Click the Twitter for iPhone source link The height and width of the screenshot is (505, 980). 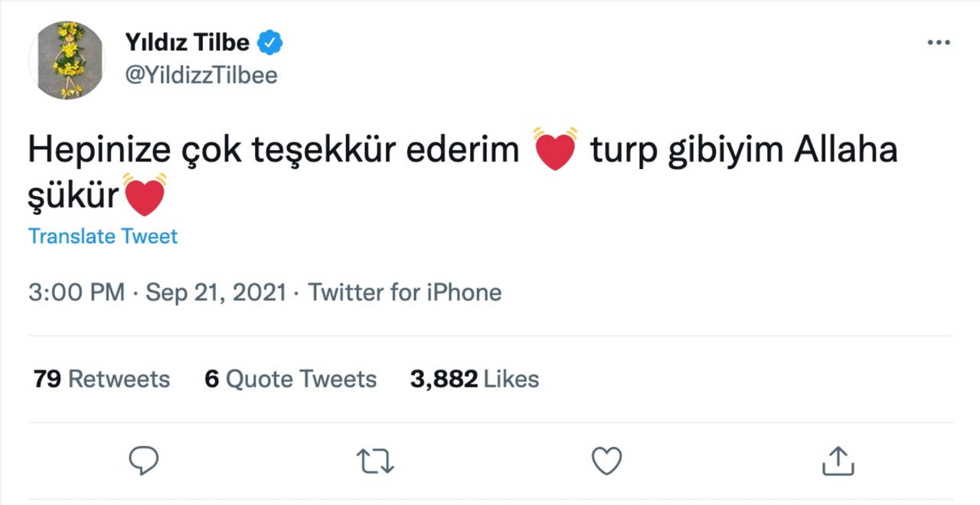(404, 292)
